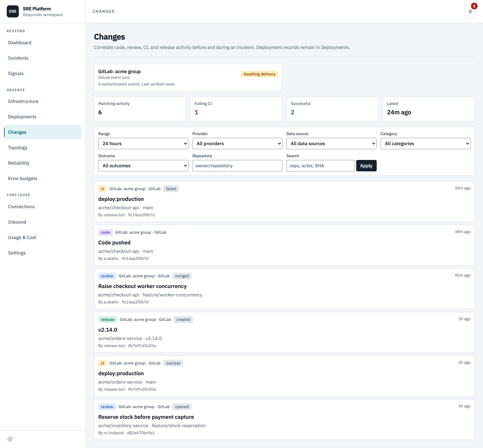This screenshot has height=448, width=483.
Task: Click the SRE logo icon
Action: pos(13,11)
